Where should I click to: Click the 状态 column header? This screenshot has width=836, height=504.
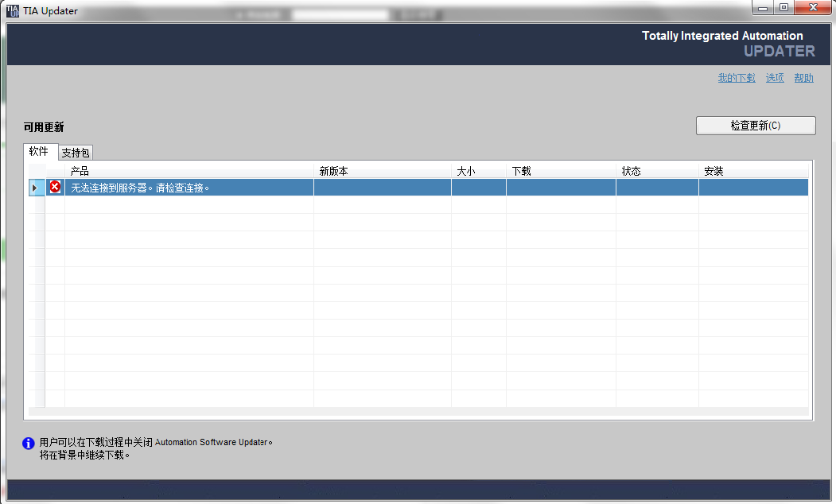(657, 171)
